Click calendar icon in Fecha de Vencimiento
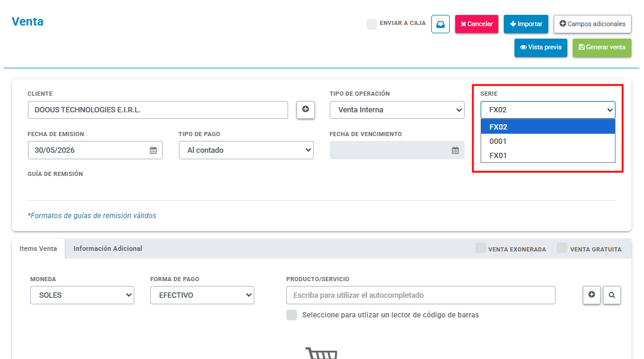 pyautogui.click(x=455, y=150)
